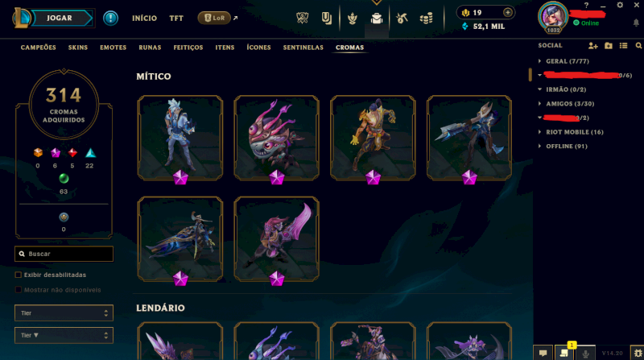Open the Store coins icon
This screenshot has height=360, width=644.
[x=427, y=18]
